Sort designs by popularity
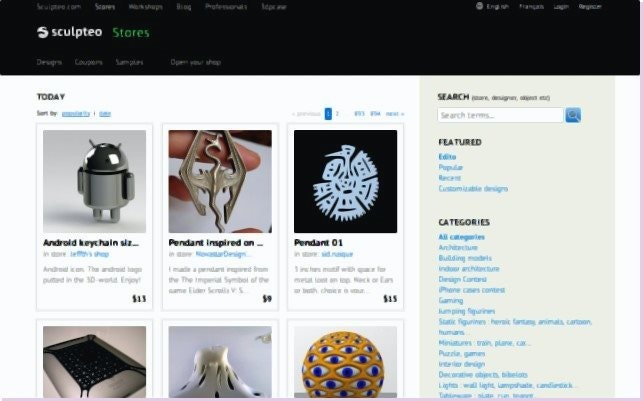 [x=75, y=114]
